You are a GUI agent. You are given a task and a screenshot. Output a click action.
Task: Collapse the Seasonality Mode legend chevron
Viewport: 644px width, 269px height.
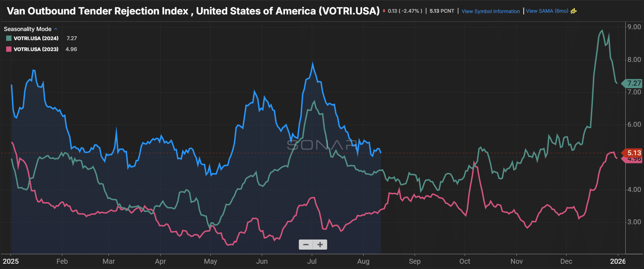coord(56,29)
